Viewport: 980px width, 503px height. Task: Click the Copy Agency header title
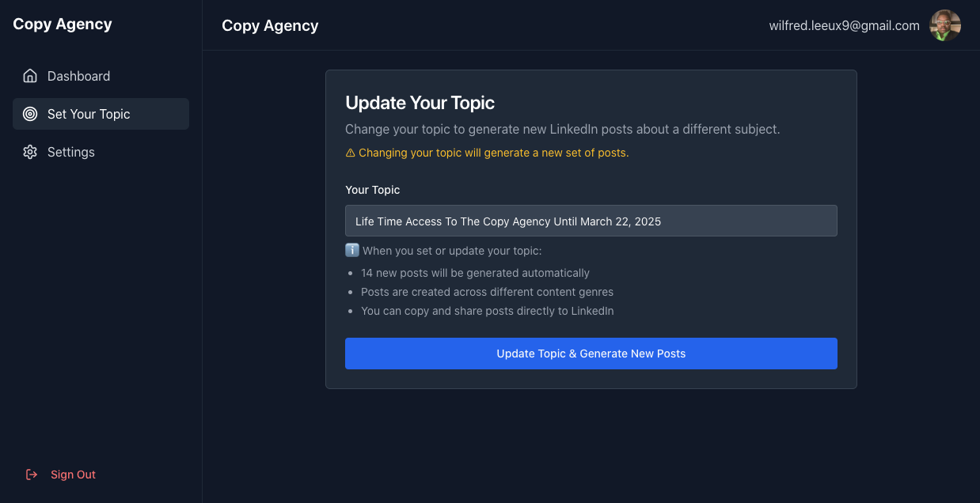[270, 25]
